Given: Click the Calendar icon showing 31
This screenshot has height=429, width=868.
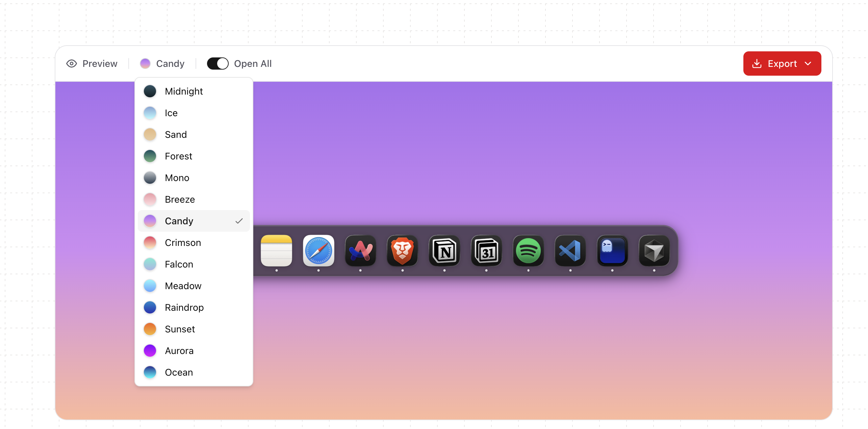Looking at the screenshot, I should coord(486,251).
